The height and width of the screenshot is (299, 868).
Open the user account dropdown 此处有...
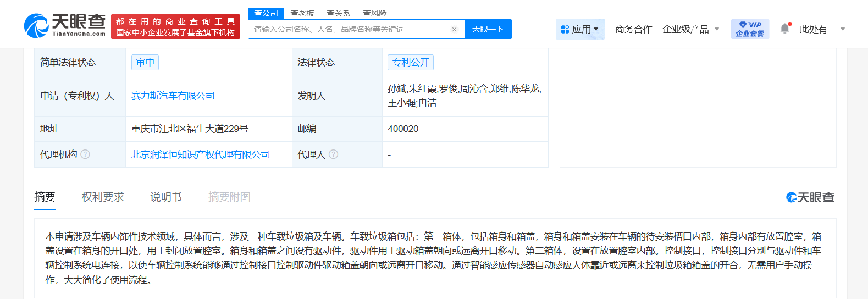[x=822, y=29]
